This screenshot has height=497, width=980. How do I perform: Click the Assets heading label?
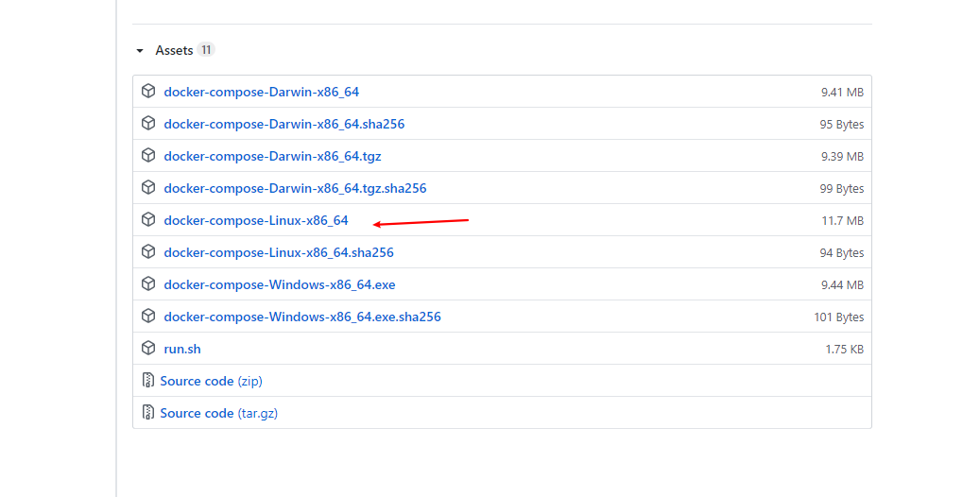(174, 50)
